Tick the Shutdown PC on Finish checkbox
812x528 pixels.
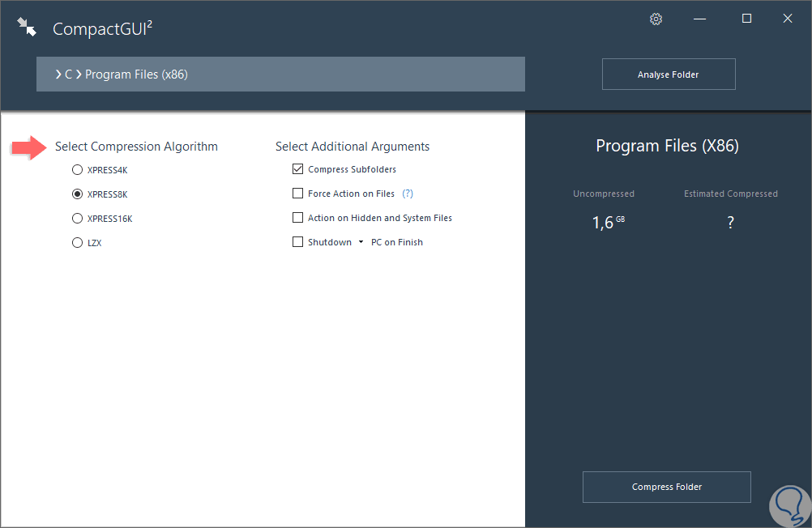[297, 242]
